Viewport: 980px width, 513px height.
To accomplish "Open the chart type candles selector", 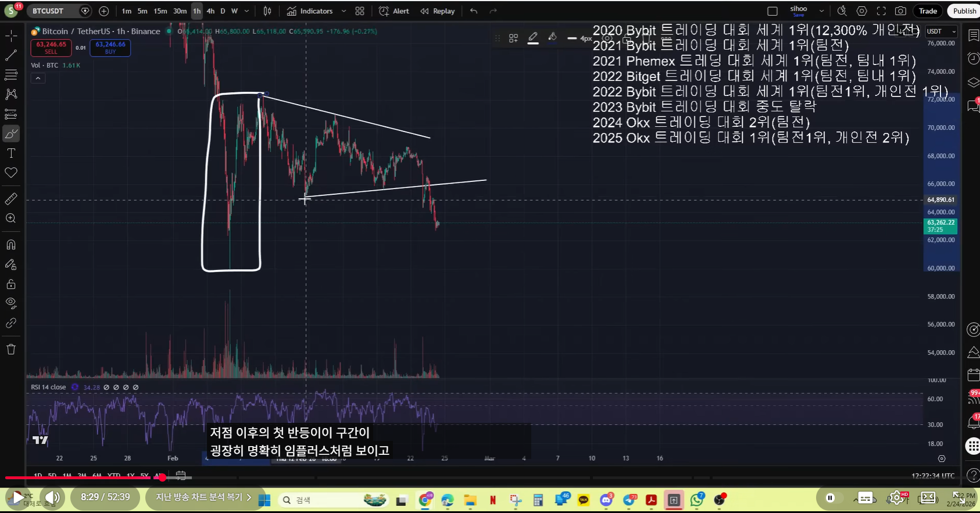I will coord(267,11).
